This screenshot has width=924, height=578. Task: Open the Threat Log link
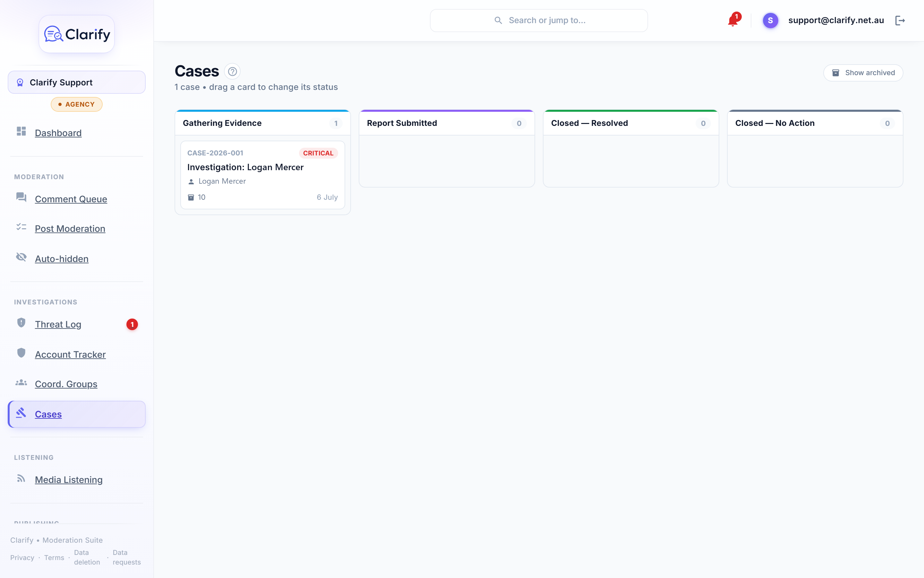pyautogui.click(x=58, y=324)
